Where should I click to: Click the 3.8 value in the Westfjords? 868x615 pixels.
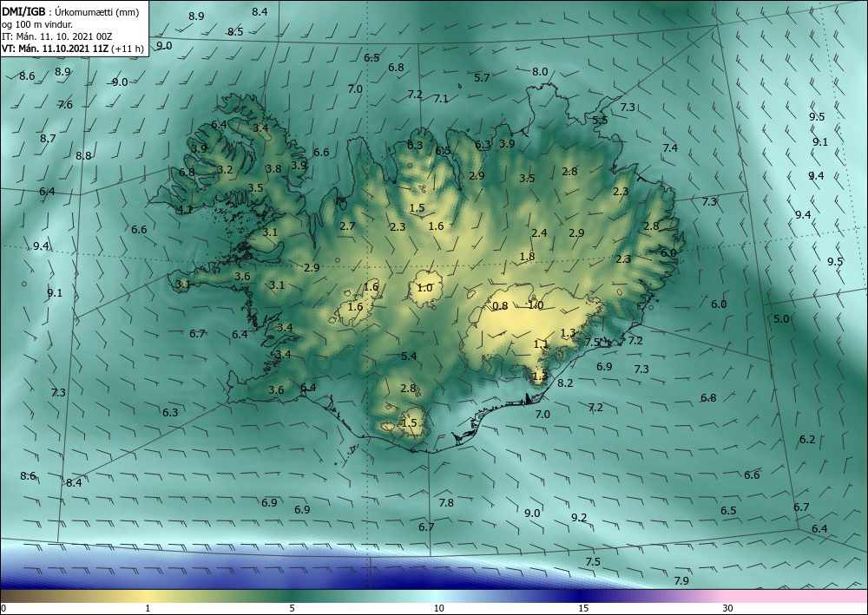point(273,169)
